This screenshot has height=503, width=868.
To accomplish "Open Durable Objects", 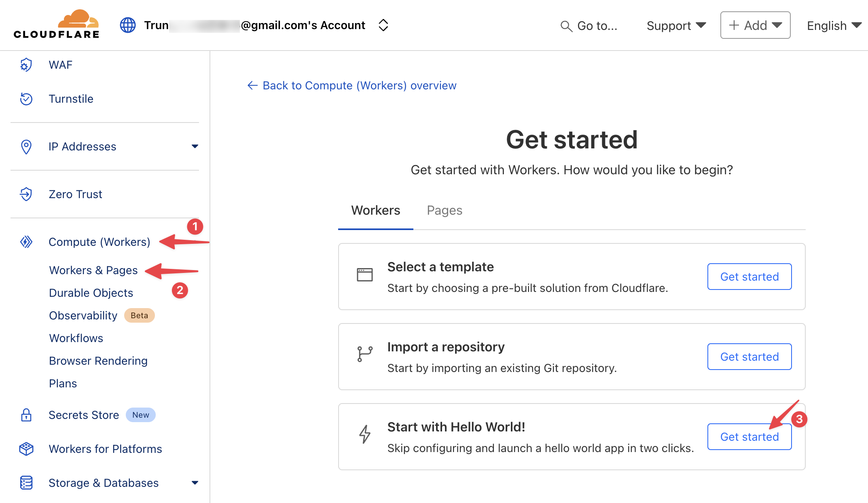I will tap(91, 293).
